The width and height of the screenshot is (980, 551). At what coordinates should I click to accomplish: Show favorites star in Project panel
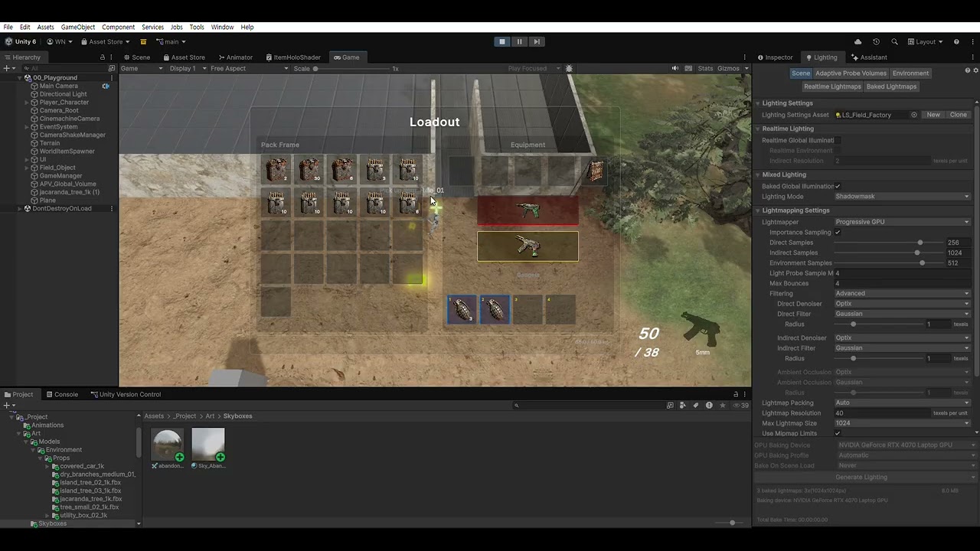click(722, 406)
